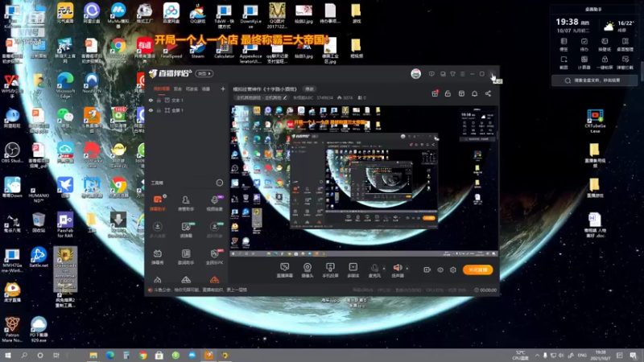
Task: Show hidden system tray icons chevron
Action: click(537, 356)
